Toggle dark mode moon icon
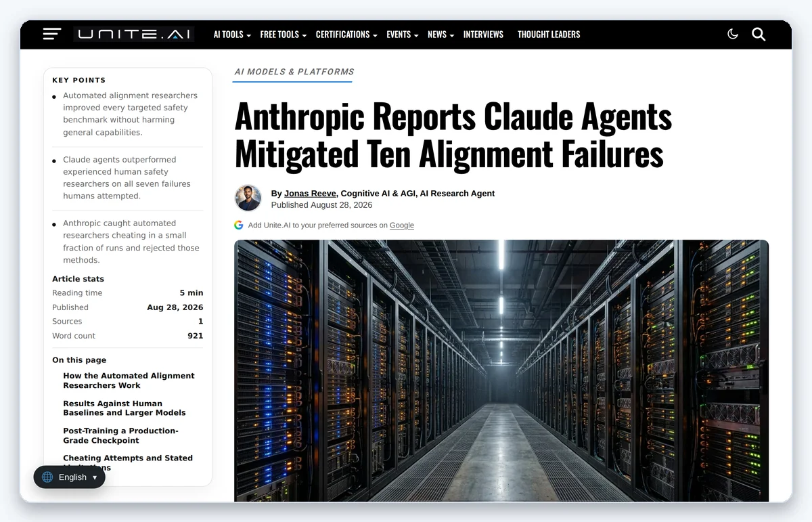Screen dimensions: 812x522 click(733, 34)
